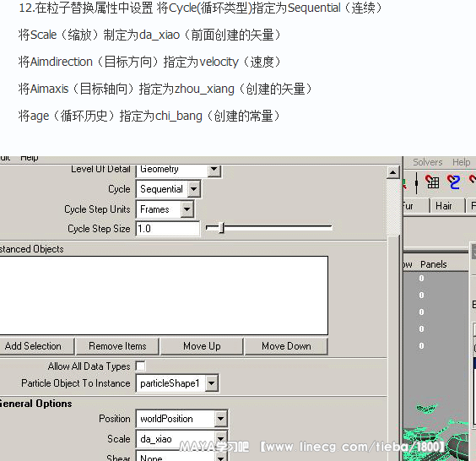The image size is (476, 461).
Task: Switch to the Hair shelf tab
Action: click(446, 206)
